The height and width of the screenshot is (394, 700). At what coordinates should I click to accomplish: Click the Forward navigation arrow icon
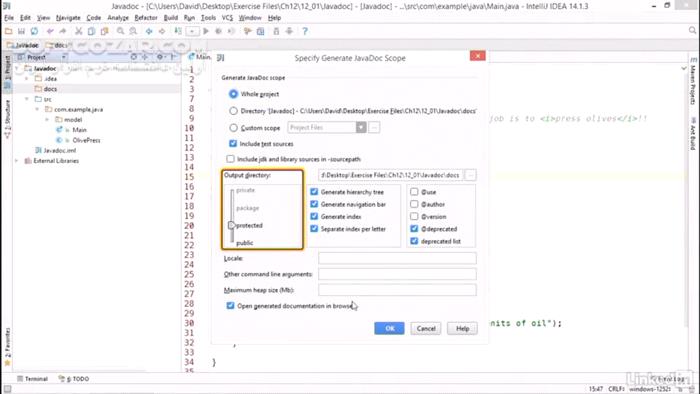coord(162,31)
